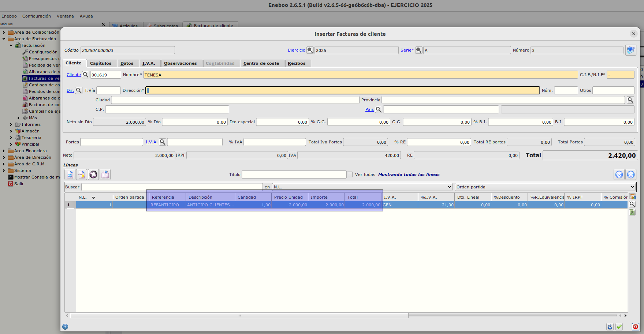Expand the Más tree node
The width and height of the screenshot is (644, 334).
tap(18, 118)
